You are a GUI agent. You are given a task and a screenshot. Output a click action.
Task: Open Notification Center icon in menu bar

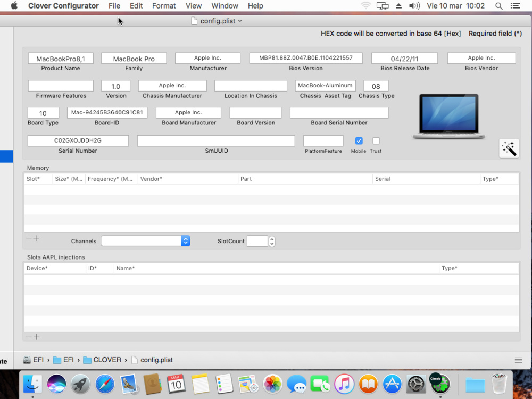515,6
